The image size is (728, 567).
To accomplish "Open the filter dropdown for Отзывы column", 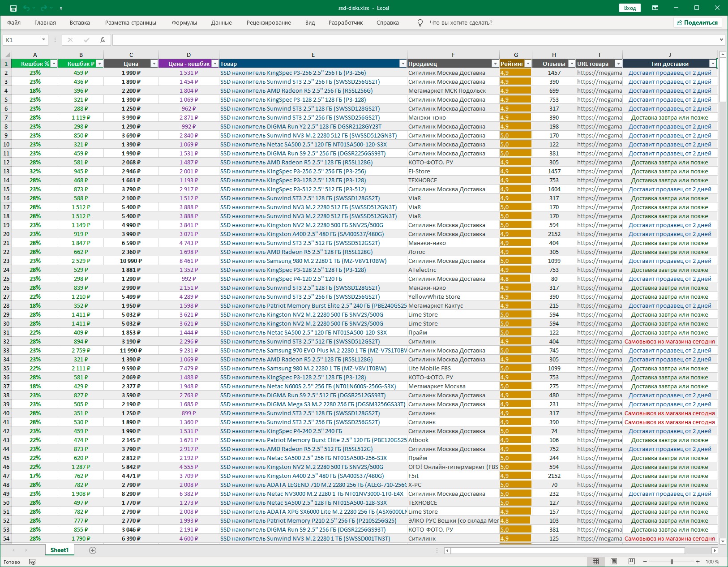I will pos(571,64).
